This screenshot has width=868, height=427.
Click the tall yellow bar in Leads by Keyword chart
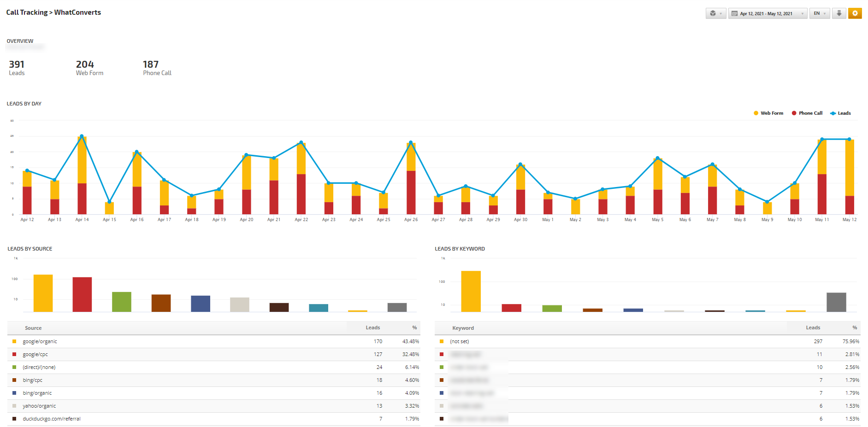click(471, 291)
